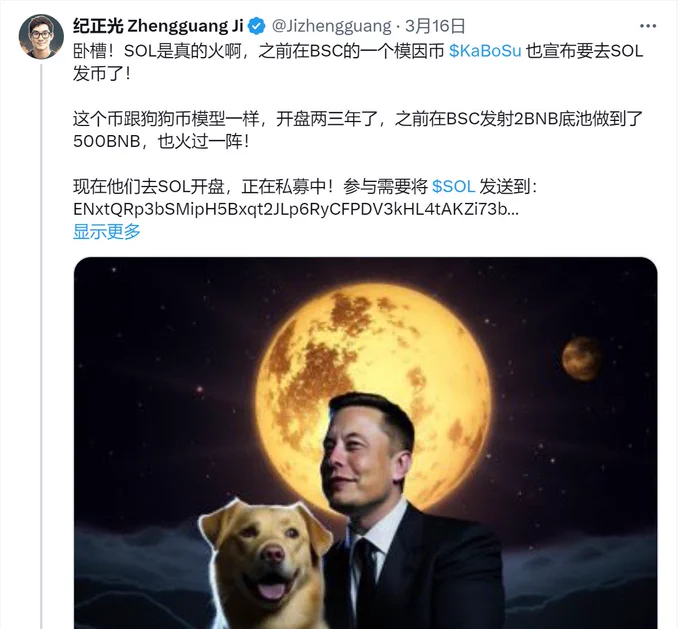Open the tweet's three-dot more options menu
This screenshot has height=629, width=680.
[647, 26]
